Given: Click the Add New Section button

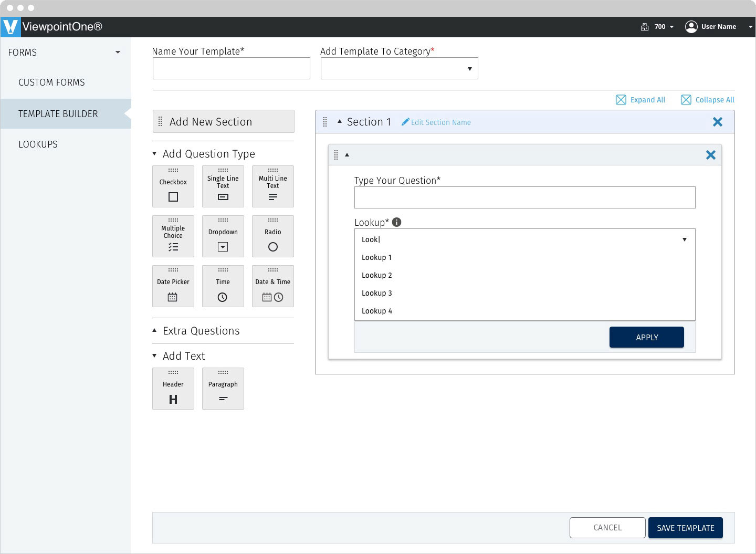Looking at the screenshot, I should click(223, 121).
